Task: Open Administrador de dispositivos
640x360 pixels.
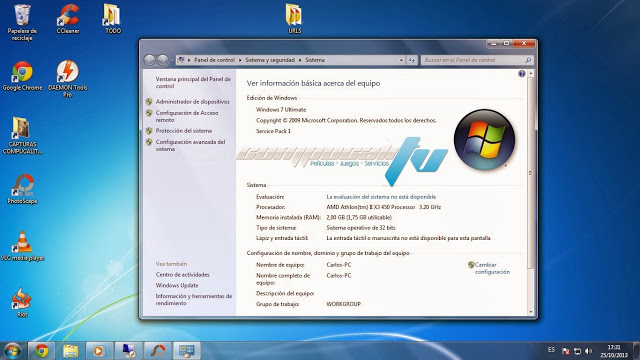Action: pos(193,102)
